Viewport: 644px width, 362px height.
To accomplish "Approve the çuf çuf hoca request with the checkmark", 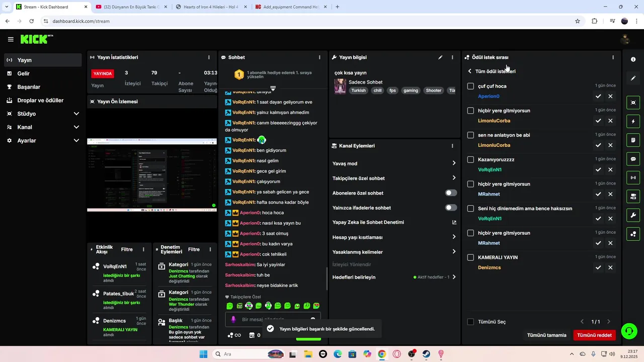I will click(x=598, y=96).
